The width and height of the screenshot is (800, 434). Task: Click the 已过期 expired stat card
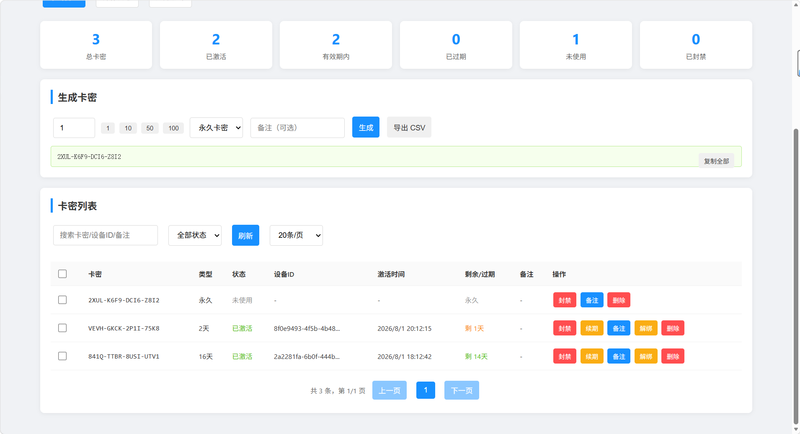coord(456,45)
